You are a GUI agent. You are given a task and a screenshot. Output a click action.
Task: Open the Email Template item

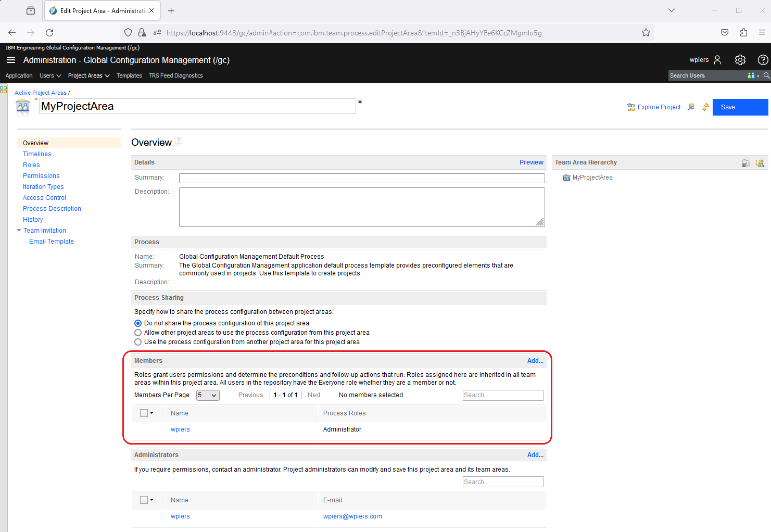52,242
